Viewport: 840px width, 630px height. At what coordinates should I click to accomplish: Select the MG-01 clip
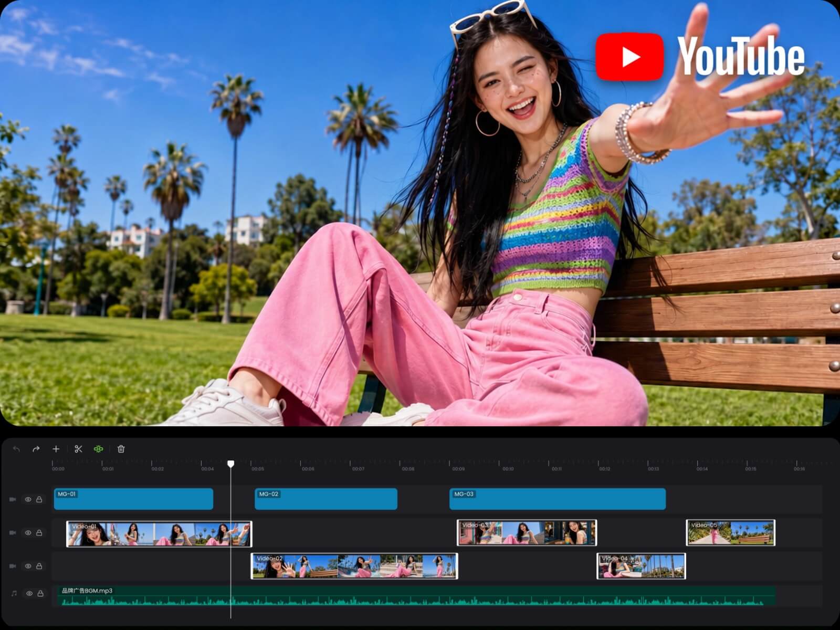coord(133,499)
